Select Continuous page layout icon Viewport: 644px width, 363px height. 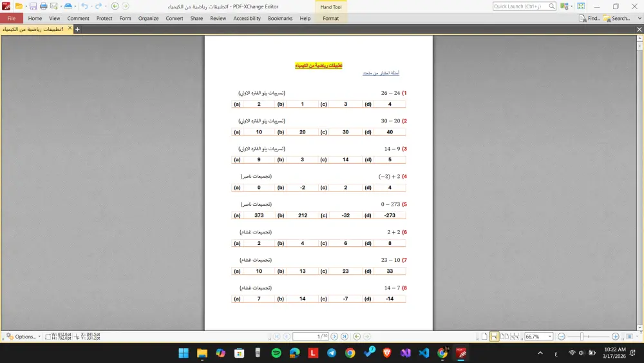pos(494,337)
